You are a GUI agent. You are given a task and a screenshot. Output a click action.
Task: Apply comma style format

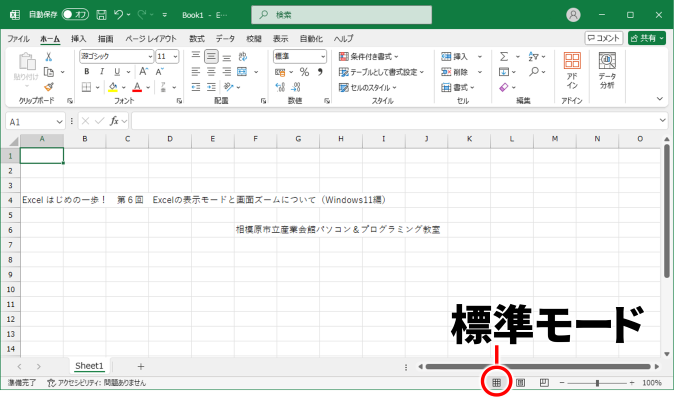(x=320, y=72)
